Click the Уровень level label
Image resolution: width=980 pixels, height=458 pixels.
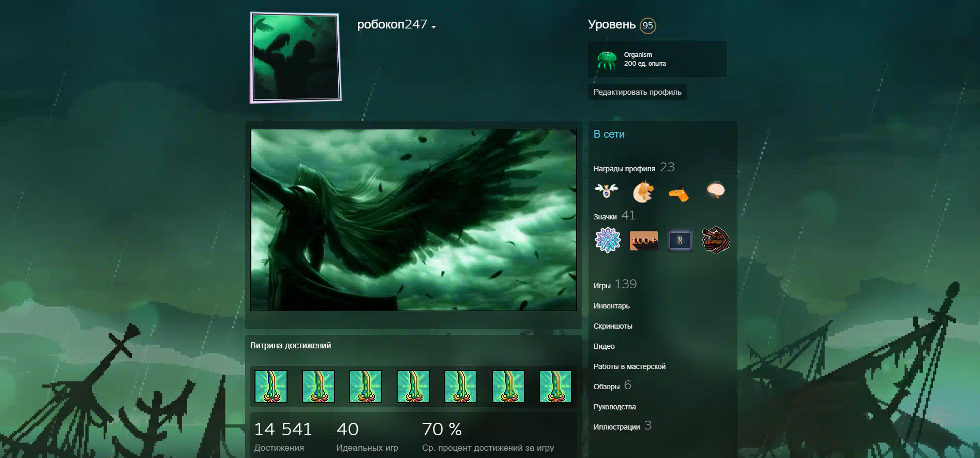click(x=612, y=24)
